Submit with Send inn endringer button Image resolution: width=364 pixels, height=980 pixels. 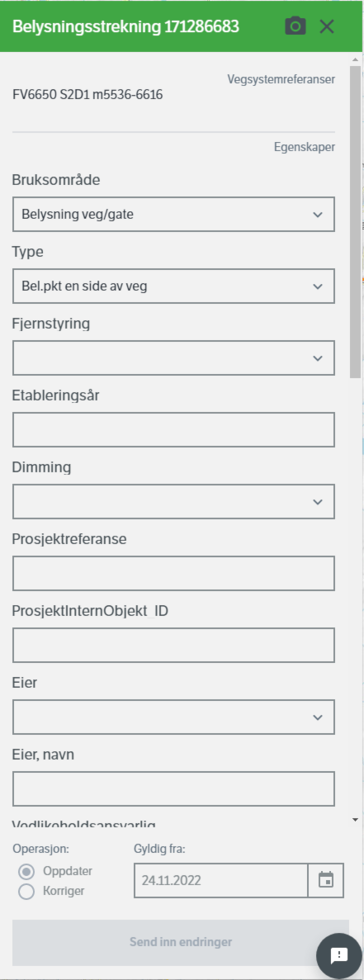(181, 942)
